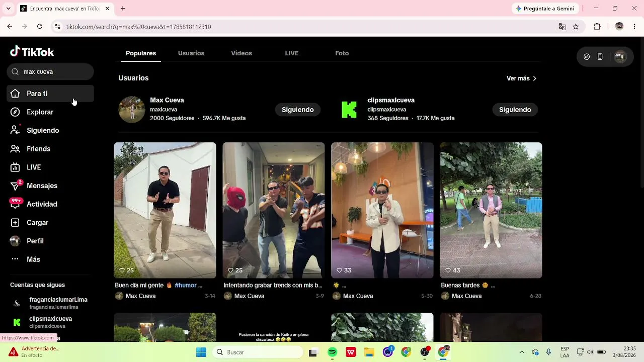Viewport: 644px width, 362px height.
Task: Click the 596.7K Me gusta text
Action: point(224,118)
